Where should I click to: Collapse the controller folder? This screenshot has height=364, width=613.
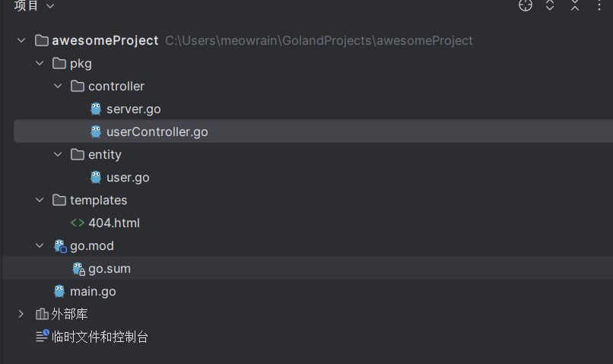58,86
